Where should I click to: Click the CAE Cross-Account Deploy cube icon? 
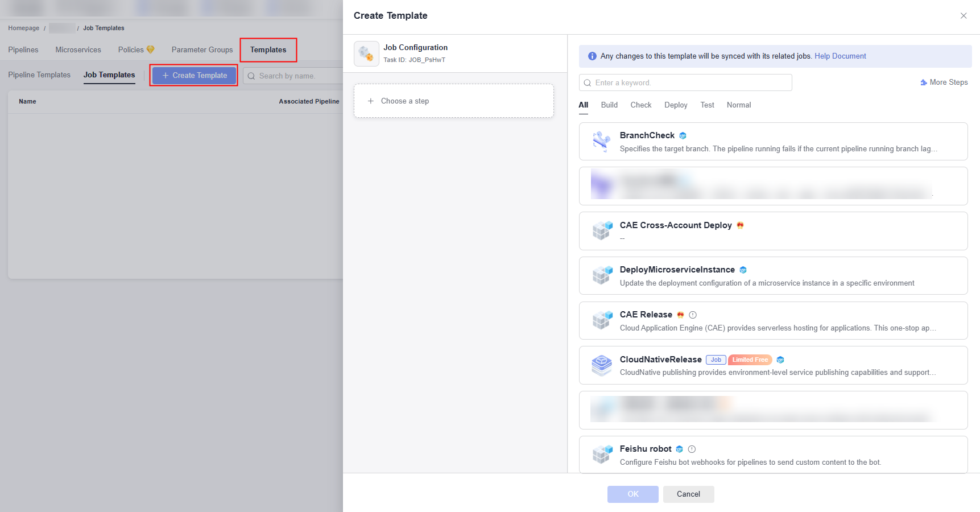pyautogui.click(x=602, y=230)
